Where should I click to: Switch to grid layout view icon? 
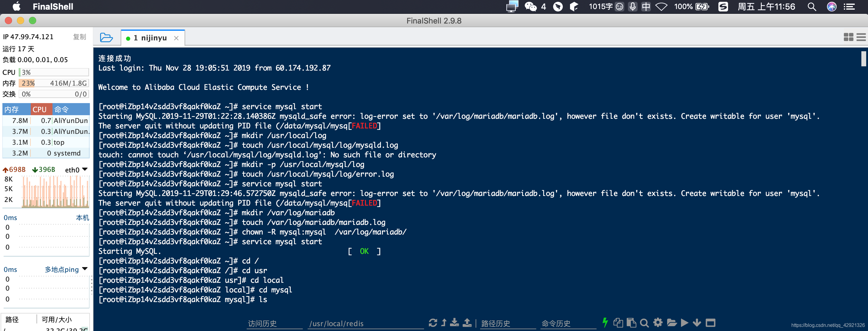click(x=848, y=37)
